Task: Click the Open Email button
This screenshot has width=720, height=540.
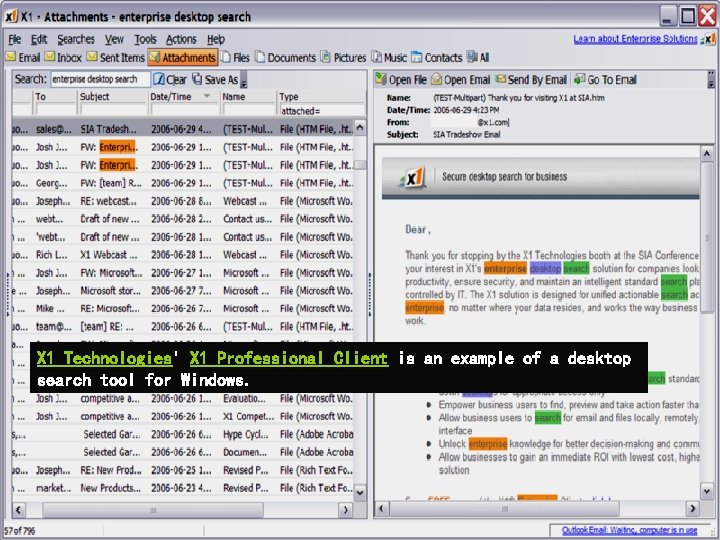Action: click(x=461, y=79)
